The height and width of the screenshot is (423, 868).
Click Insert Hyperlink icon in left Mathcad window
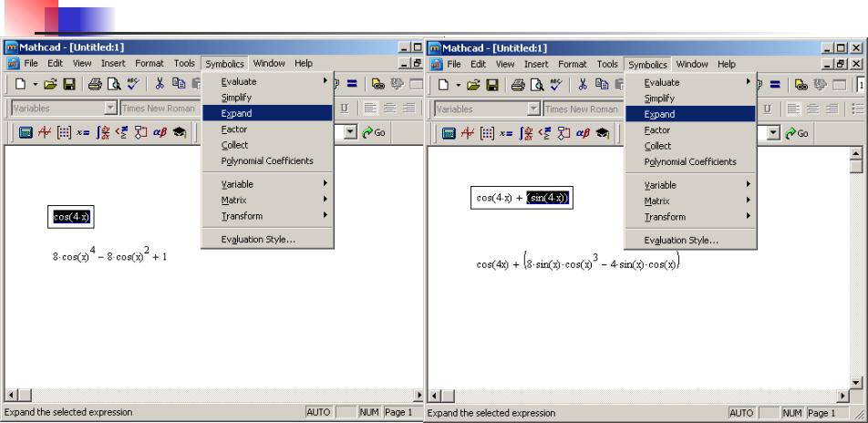[378, 84]
